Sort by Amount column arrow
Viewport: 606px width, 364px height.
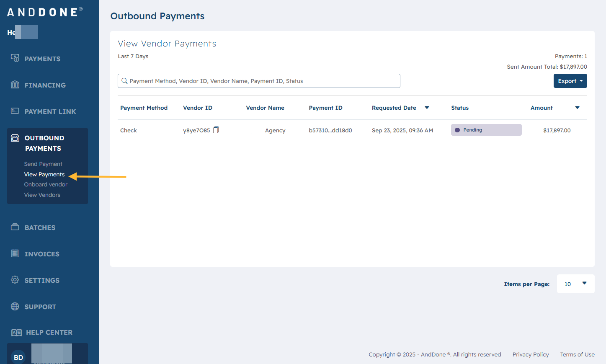pos(577,108)
